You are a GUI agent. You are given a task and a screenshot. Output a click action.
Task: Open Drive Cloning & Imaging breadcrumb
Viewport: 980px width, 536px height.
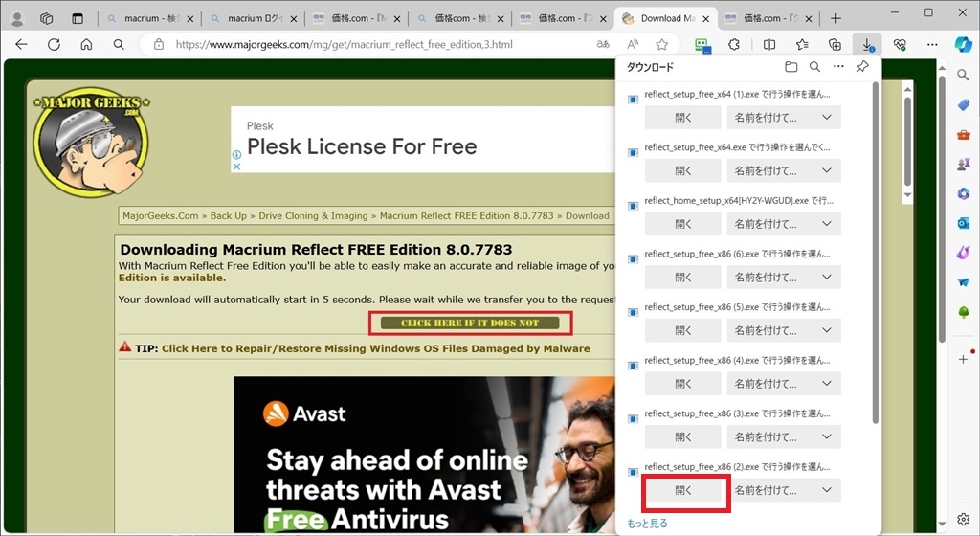coord(313,215)
